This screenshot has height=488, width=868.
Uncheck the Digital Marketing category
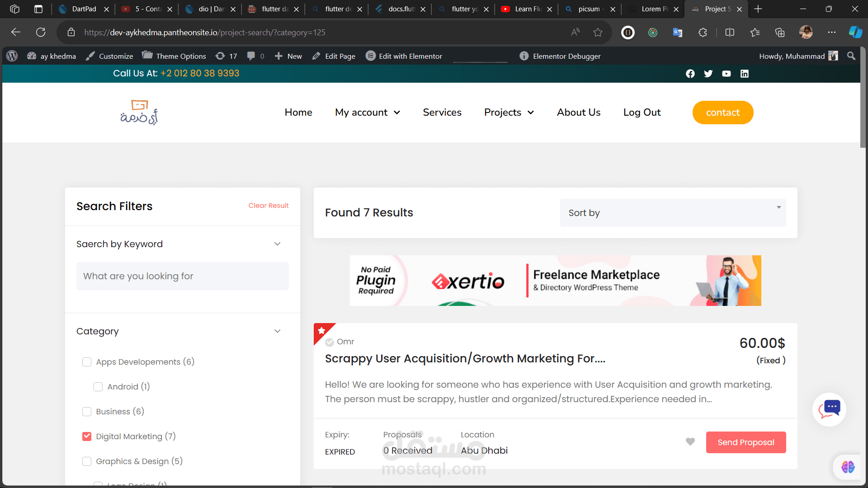click(87, 436)
